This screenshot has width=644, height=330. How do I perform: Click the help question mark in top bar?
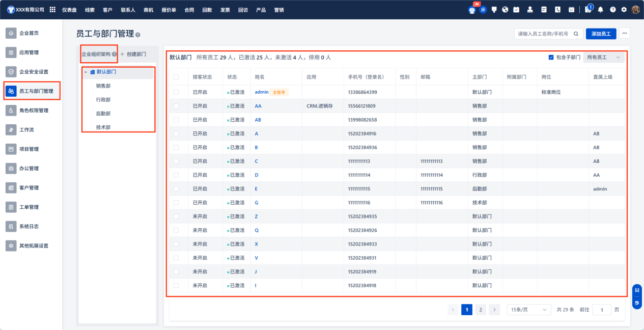pos(612,10)
